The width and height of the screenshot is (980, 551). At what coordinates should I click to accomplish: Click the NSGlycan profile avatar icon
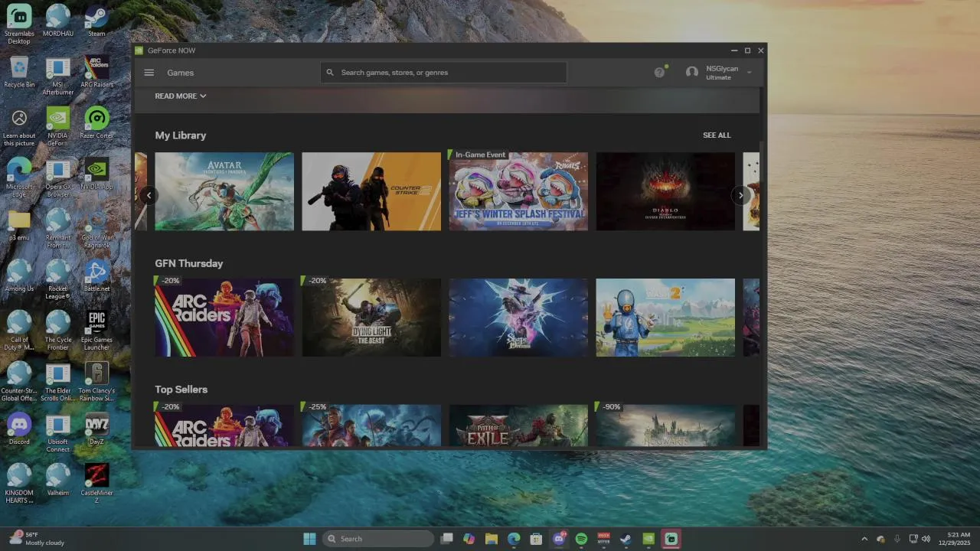click(x=692, y=72)
